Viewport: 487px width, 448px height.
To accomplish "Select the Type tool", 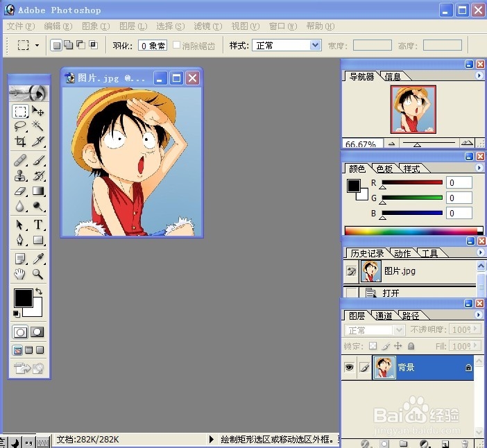I will (x=38, y=225).
